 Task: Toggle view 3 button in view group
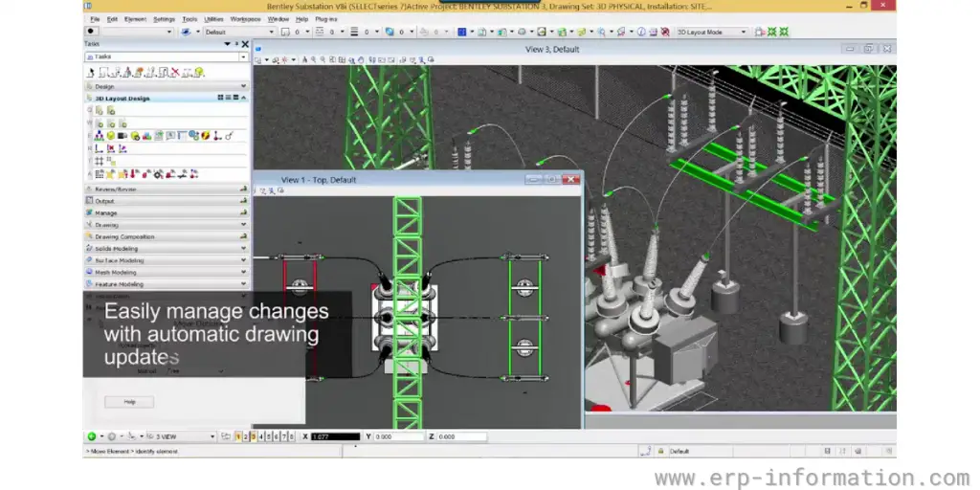pyautogui.click(x=253, y=436)
